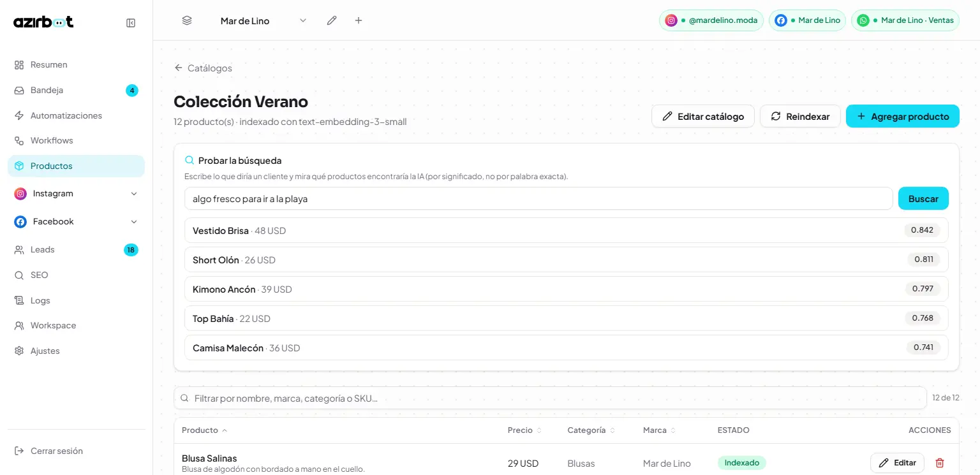Sort the table by Categoría column

[x=591, y=430]
